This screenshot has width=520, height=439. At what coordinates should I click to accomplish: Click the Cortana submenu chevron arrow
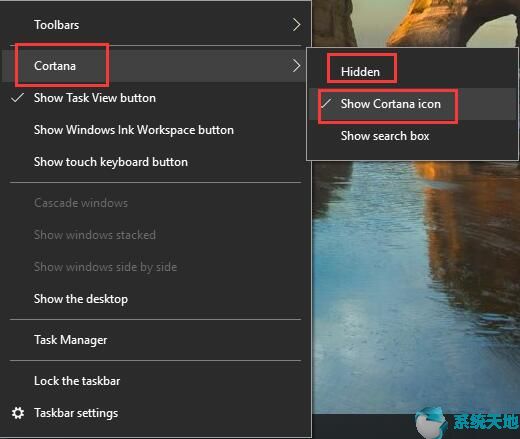[296, 66]
